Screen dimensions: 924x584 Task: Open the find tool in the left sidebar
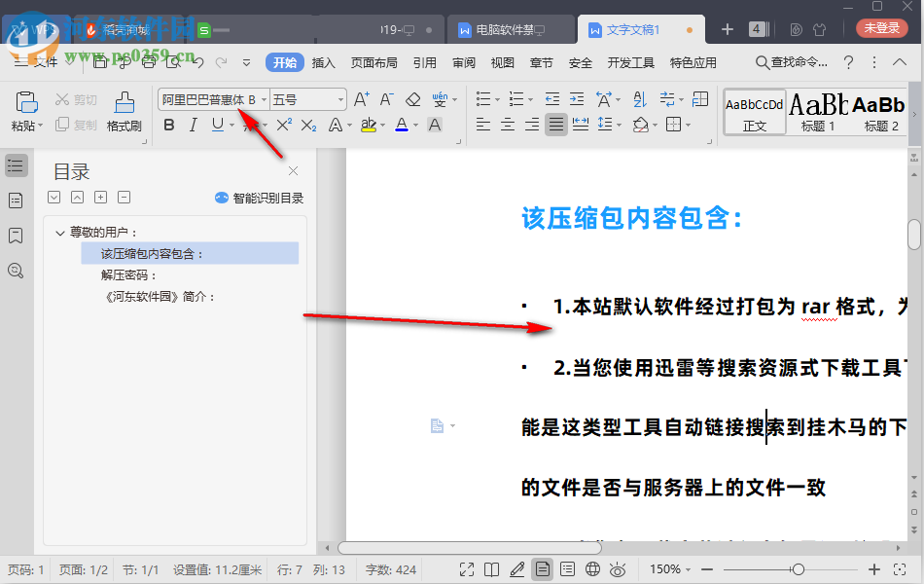(16, 271)
